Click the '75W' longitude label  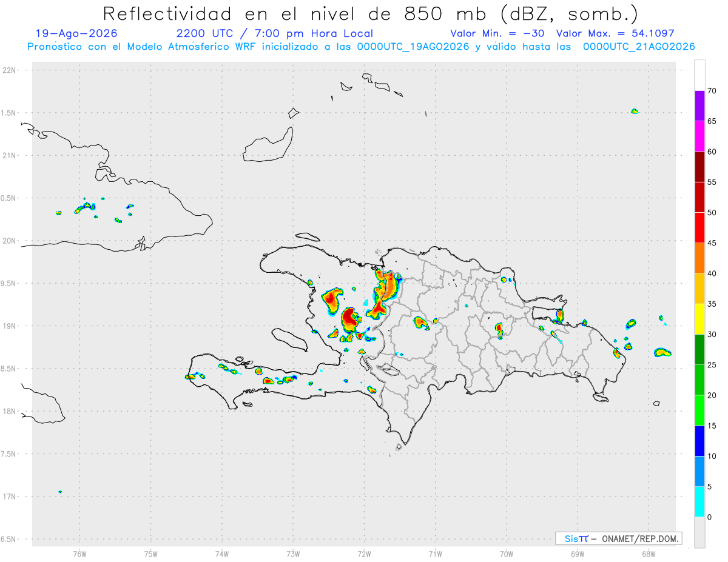click(150, 554)
